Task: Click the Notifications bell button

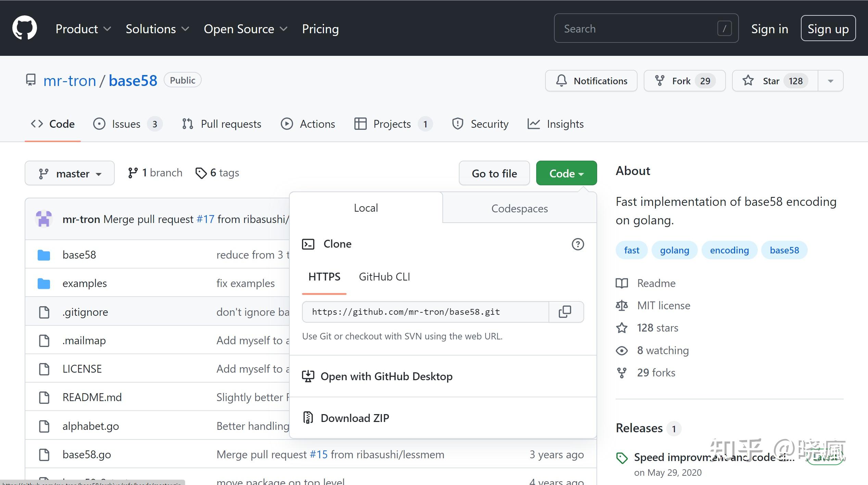Action: click(591, 81)
